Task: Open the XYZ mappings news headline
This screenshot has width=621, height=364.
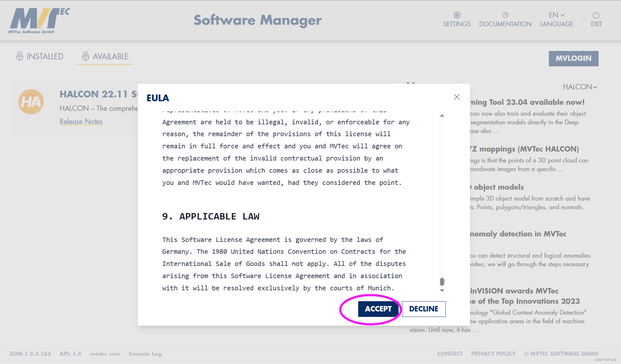Action: coord(524,149)
